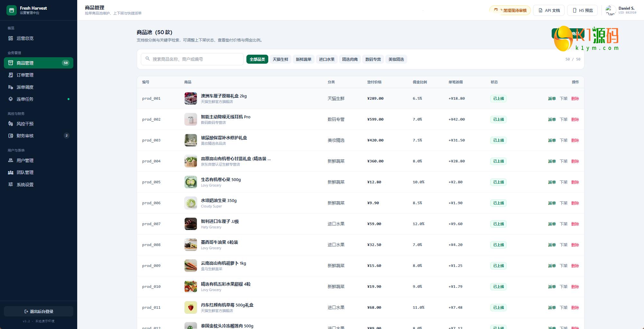The width and height of the screenshot is (644, 329).
Task: Filter by 数码专营 category
Action: [373, 59]
